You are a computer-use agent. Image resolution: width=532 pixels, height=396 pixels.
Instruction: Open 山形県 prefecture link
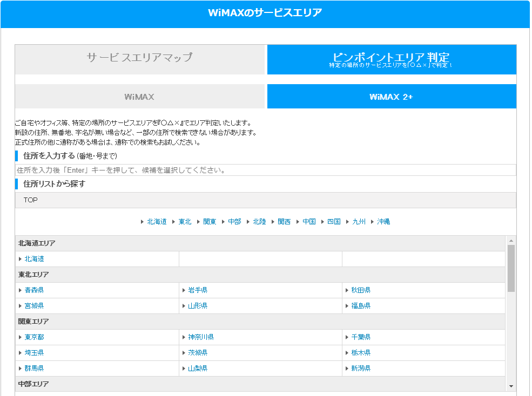(198, 305)
